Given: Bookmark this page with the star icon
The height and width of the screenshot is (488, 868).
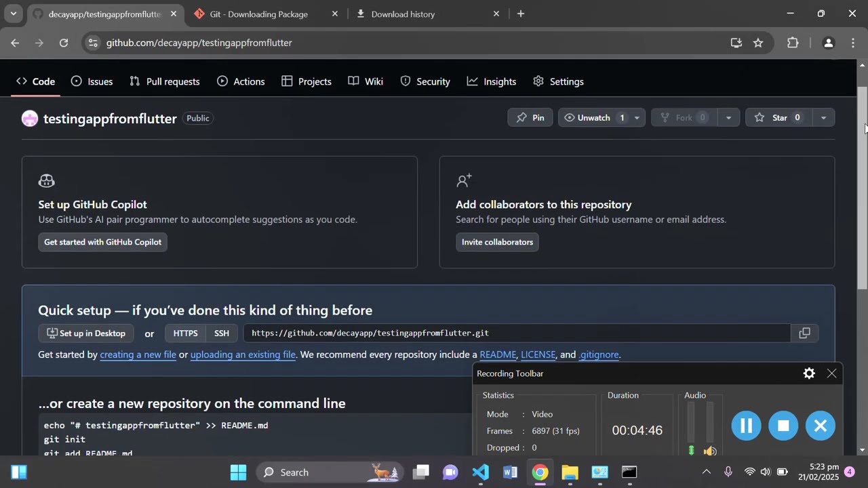Looking at the screenshot, I should (758, 43).
